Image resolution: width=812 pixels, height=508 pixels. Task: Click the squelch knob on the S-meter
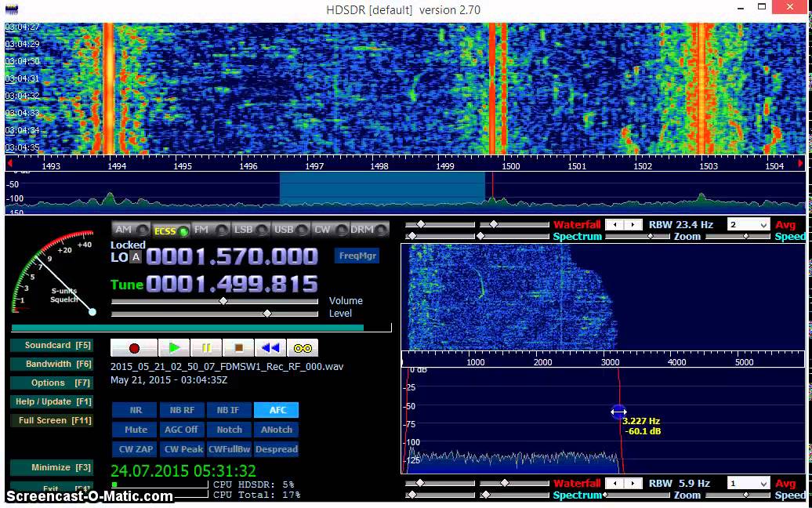[92, 312]
